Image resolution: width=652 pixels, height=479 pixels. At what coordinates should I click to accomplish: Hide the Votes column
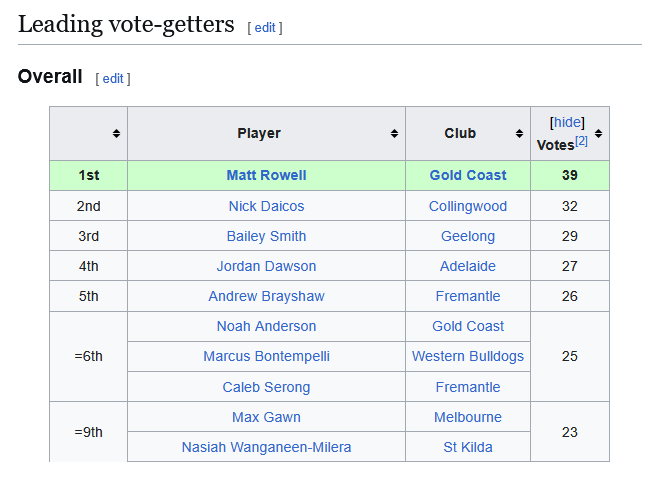[567, 122]
